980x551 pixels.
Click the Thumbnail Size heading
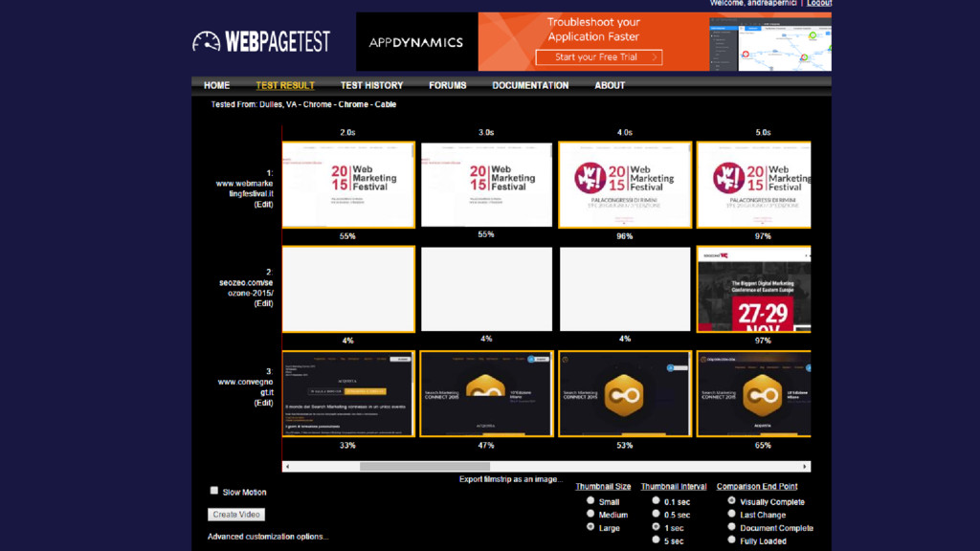click(603, 487)
